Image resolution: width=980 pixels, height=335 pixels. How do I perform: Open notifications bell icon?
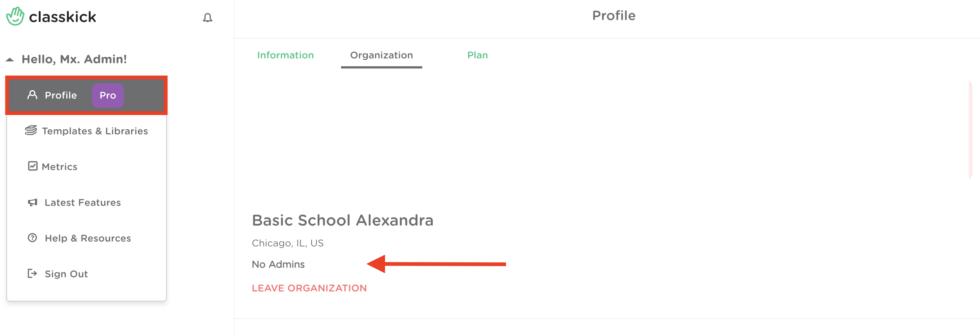pyautogui.click(x=207, y=17)
